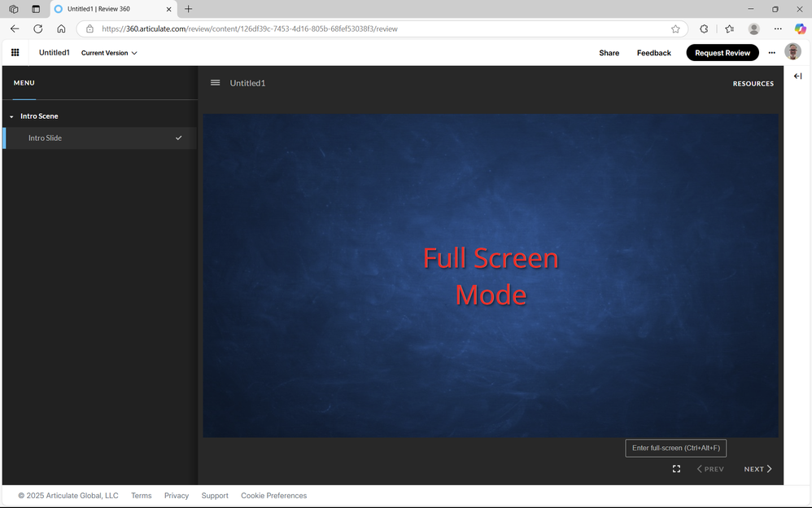The image size is (812, 508).
Task: Click the Share button
Action: 609,53
